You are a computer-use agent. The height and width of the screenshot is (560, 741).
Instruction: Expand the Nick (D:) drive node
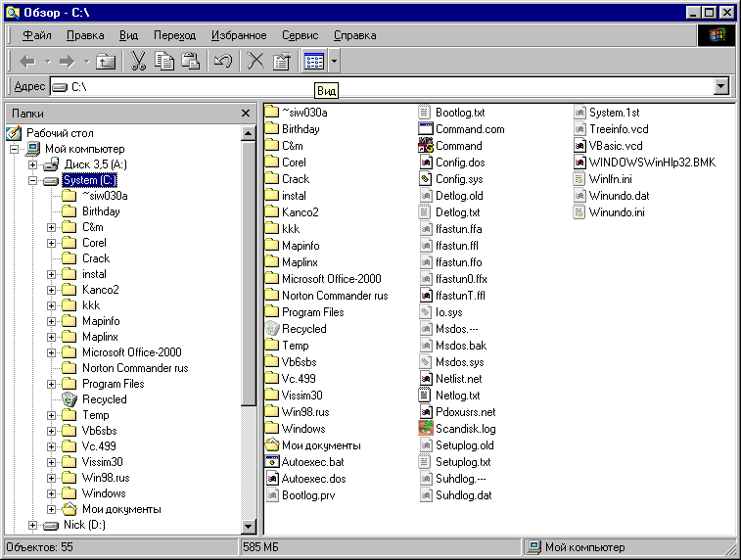[x=33, y=525]
